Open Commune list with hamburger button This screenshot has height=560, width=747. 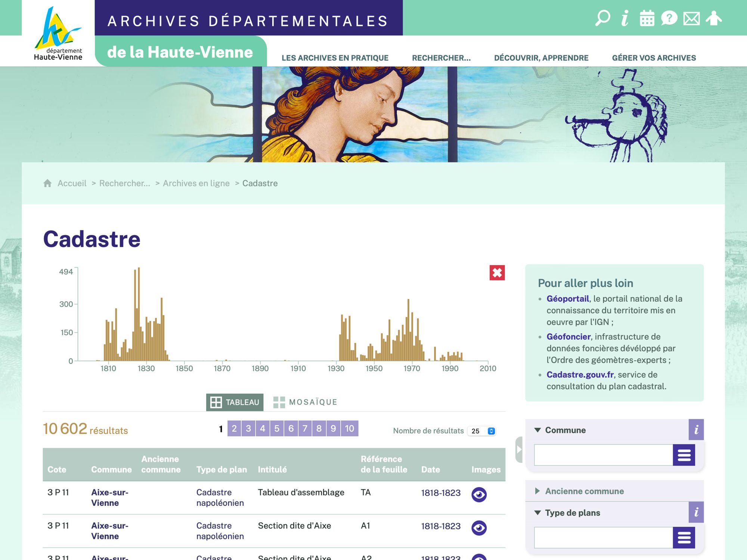(684, 455)
